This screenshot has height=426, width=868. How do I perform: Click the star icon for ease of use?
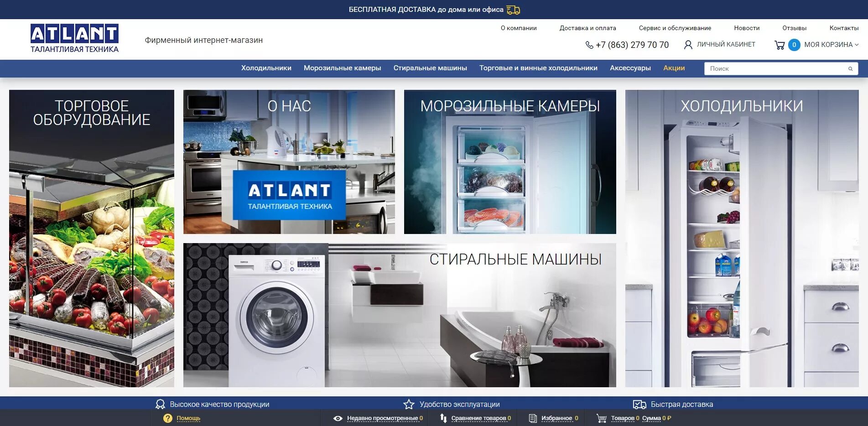pyautogui.click(x=409, y=404)
